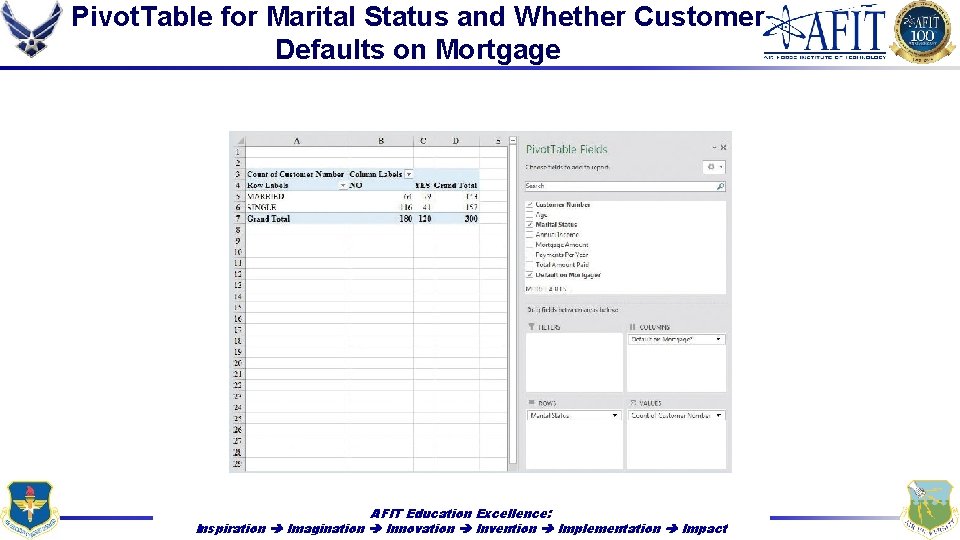Viewport: 960px width, 540px height.
Task: Check the Mortgage Amount field checkbox
Action: (x=530, y=245)
